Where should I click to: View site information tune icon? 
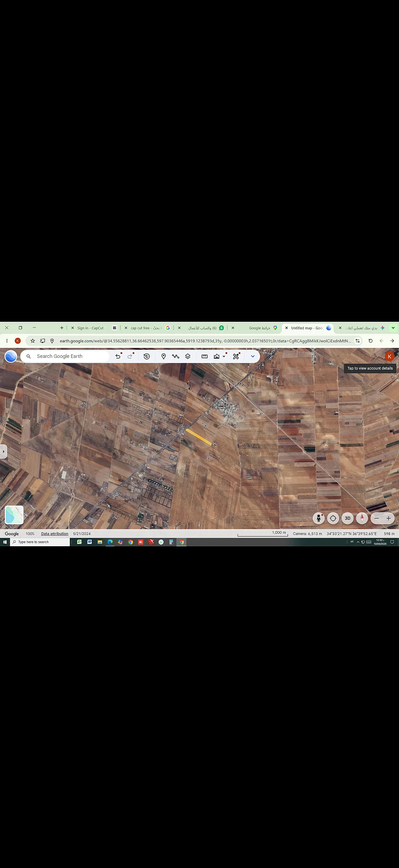(358, 341)
